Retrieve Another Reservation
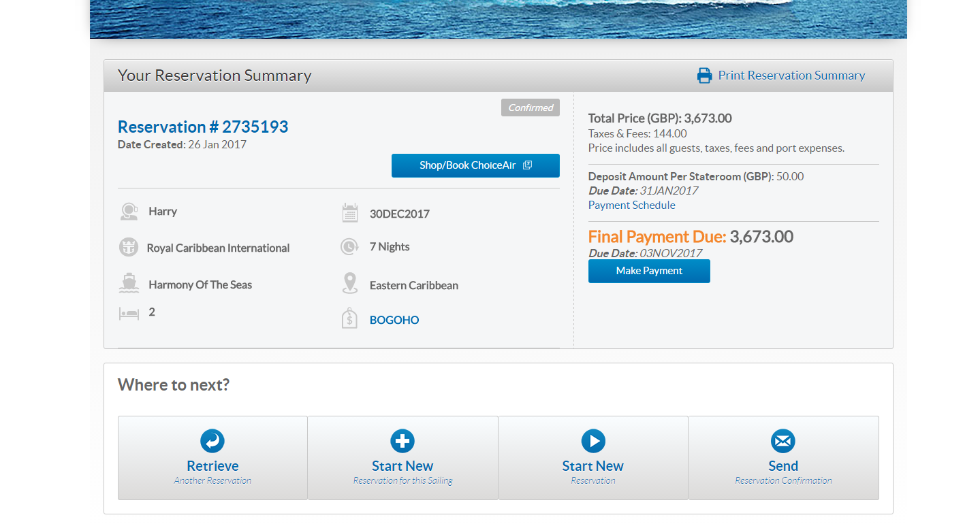The width and height of the screenshot is (980, 528). (x=212, y=458)
